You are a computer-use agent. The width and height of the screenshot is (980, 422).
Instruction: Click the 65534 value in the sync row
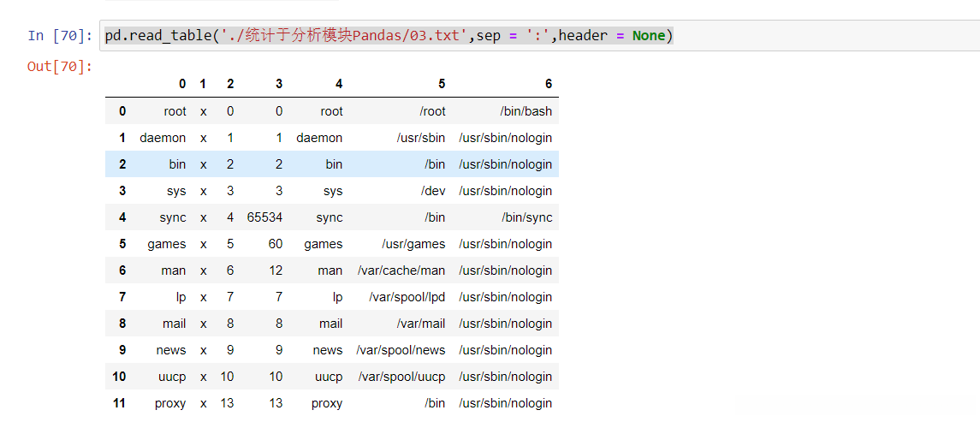(x=265, y=217)
